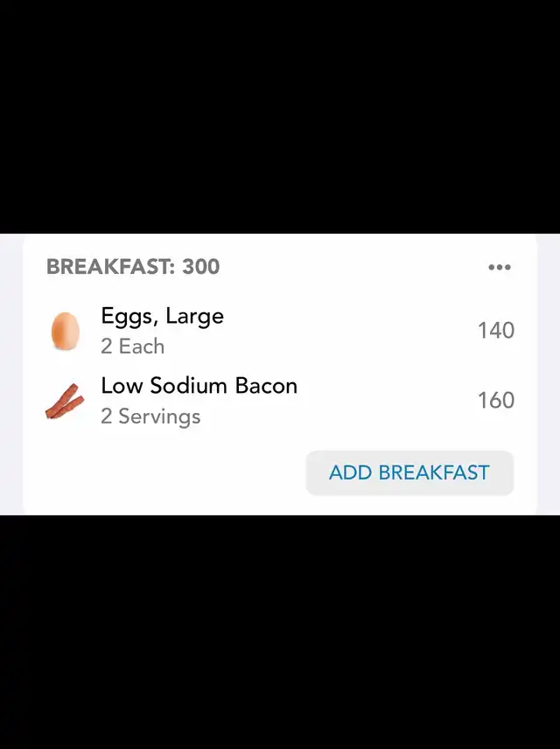Click the word "Each" under the eggs entry
Viewport: 560px width, 749px height.
click(142, 346)
